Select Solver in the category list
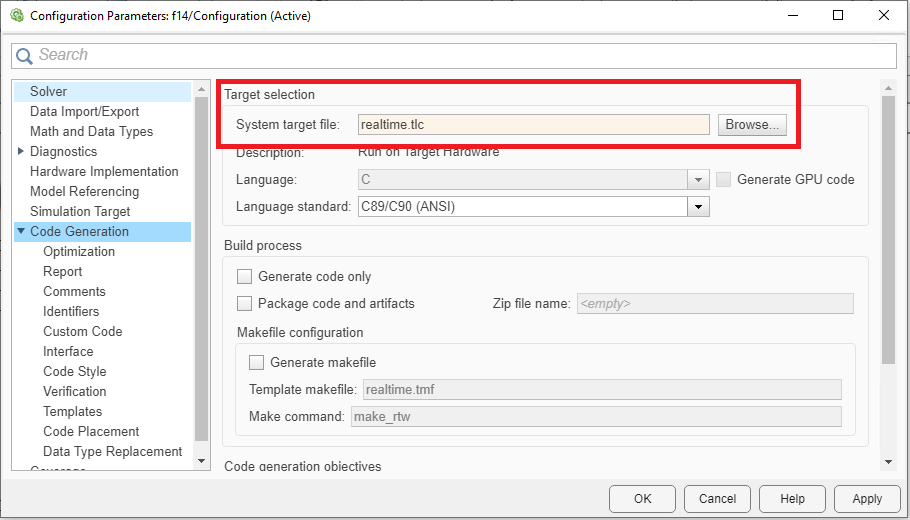Image resolution: width=910 pixels, height=520 pixels. pos(48,92)
